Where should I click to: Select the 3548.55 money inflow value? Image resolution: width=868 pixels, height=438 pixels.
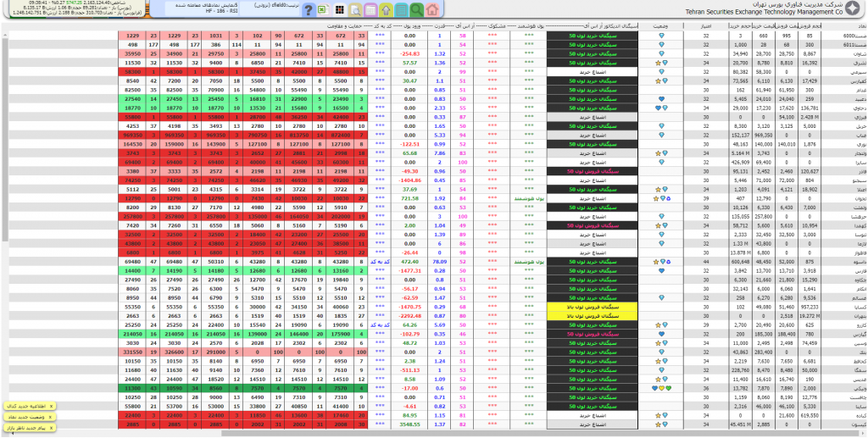click(410, 424)
